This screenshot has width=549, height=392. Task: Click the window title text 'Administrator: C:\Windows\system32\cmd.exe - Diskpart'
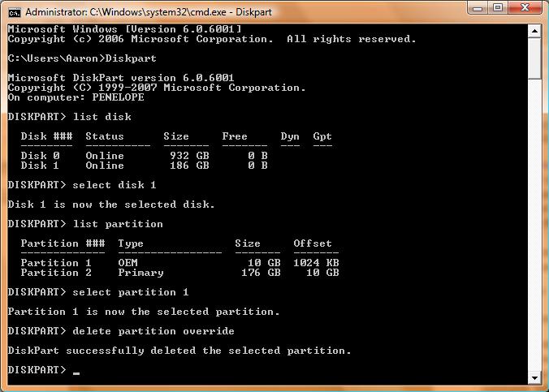[149, 12]
